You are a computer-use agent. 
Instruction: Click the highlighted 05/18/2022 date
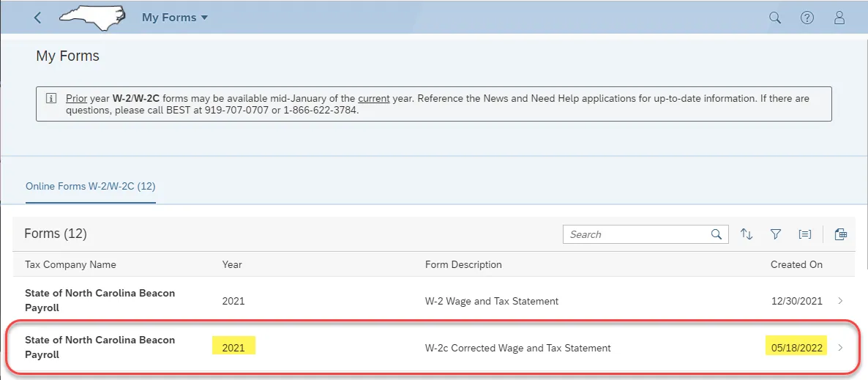(x=796, y=349)
